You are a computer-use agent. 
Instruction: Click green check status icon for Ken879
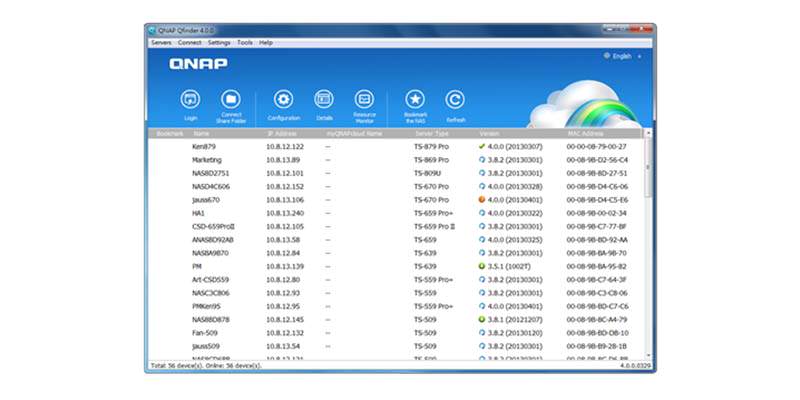pos(482,146)
